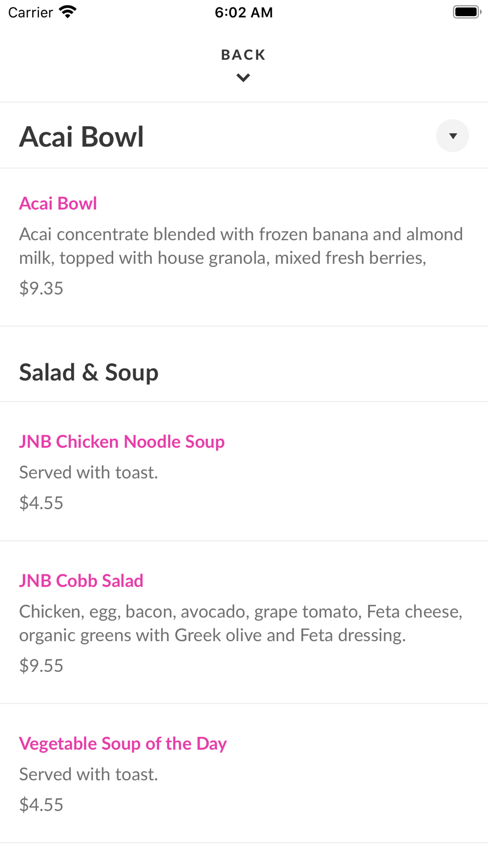This screenshot has width=488, height=868.
Task: Click the downward chevron under BACK
Action: pos(243,78)
